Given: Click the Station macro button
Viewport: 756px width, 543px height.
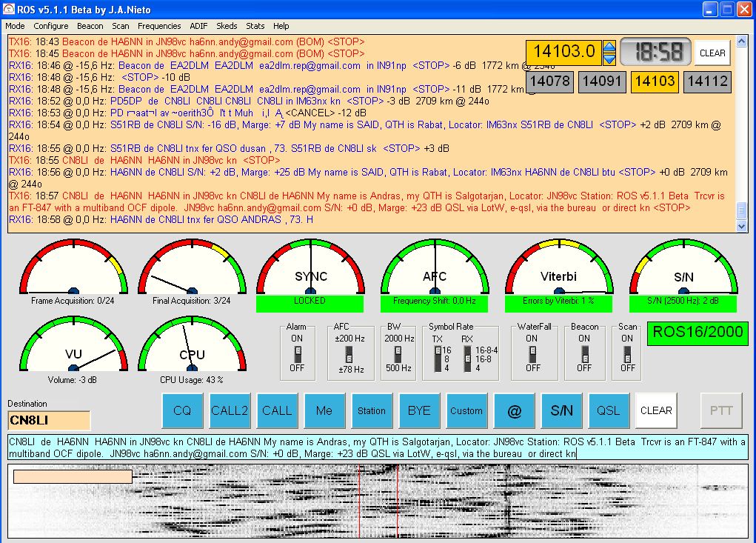Looking at the screenshot, I should point(372,410).
